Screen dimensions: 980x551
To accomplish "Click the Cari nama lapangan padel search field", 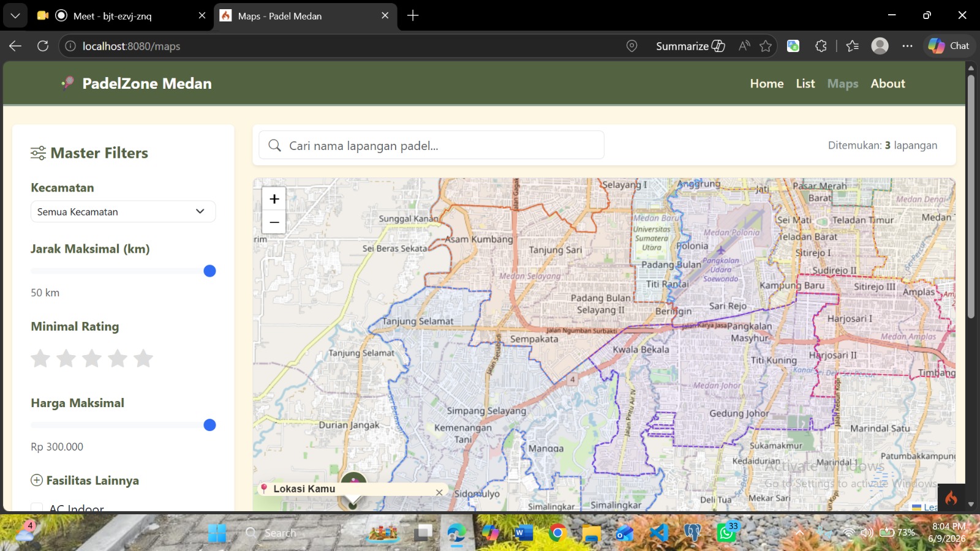I will pyautogui.click(x=431, y=145).
